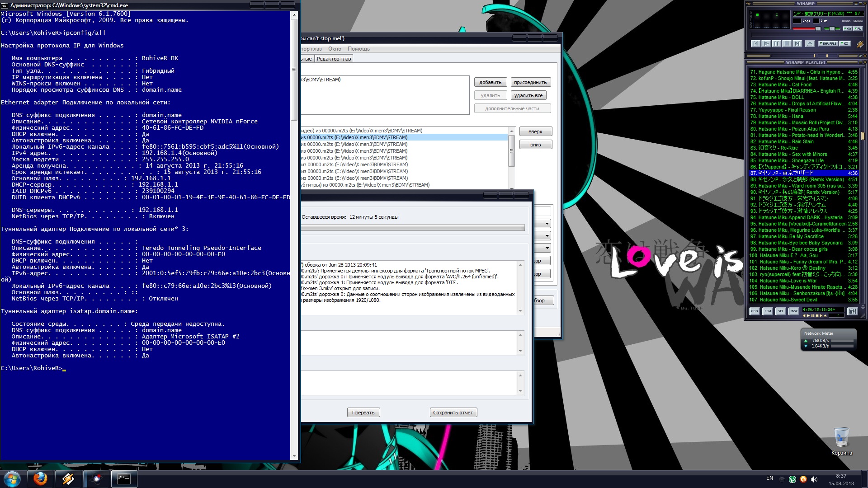Viewport: 868px width, 488px height.
Task: Open LIST OPTS menu in playlist
Action: pos(852,311)
